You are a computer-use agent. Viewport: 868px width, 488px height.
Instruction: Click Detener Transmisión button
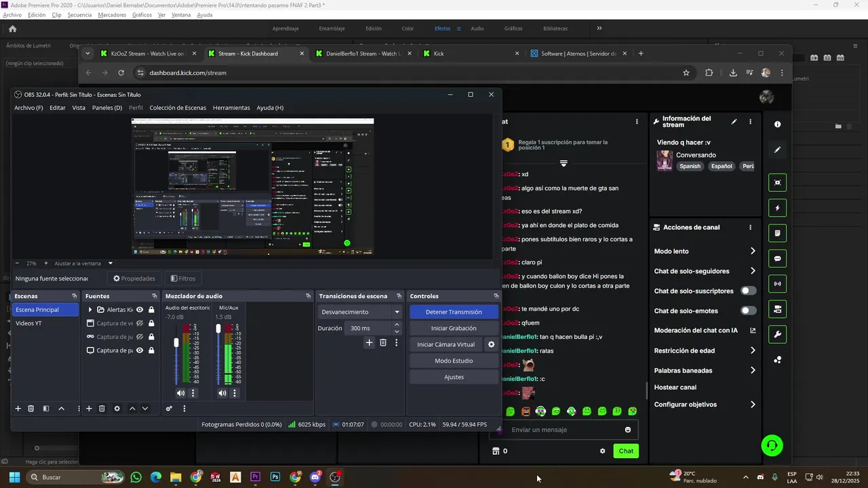(x=454, y=312)
